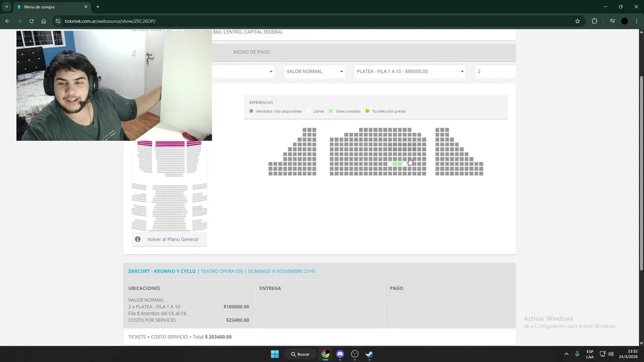Screen dimensions: 644x362
Task: Open the ESP LAA language switcher
Action: coord(590,354)
